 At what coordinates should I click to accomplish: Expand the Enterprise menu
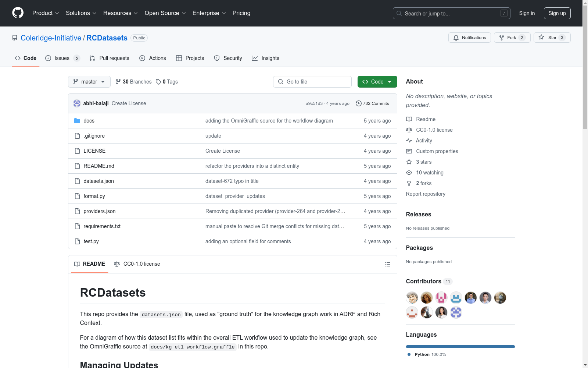[x=209, y=13]
